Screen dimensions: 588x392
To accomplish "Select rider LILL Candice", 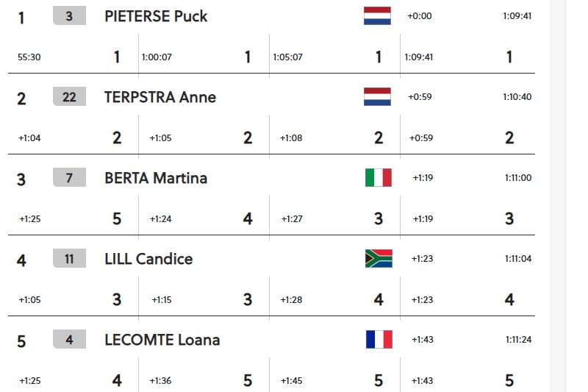I will (148, 259).
